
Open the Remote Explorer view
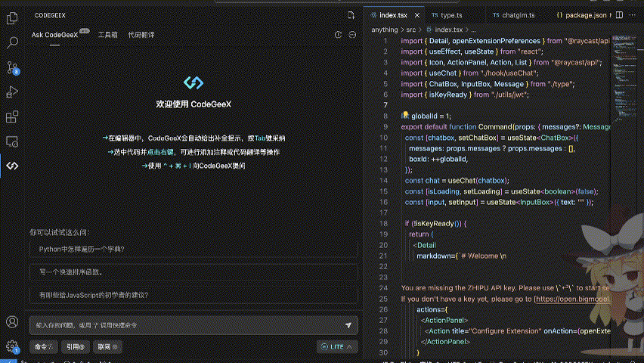[x=12, y=141]
